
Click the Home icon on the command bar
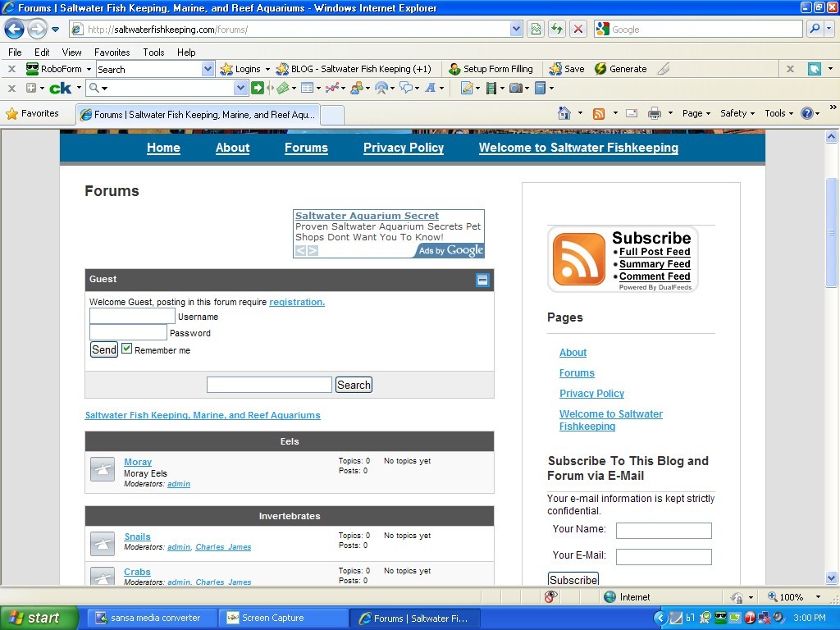tap(563, 113)
